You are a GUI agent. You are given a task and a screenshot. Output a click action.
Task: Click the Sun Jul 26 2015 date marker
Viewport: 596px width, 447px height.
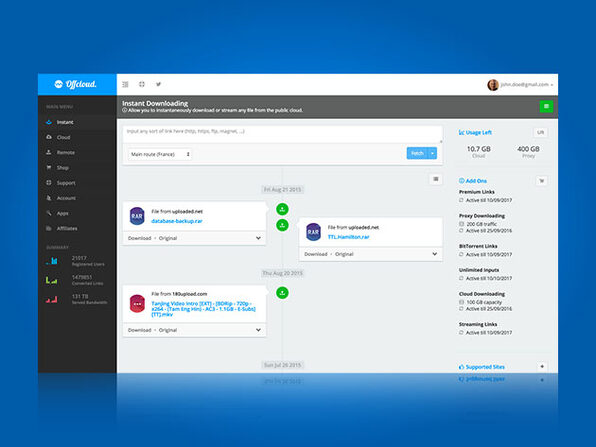(x=282, y=365)
